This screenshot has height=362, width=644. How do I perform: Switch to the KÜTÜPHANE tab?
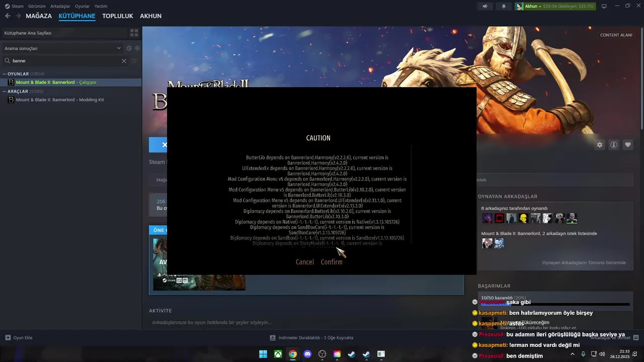coord(77,16)
